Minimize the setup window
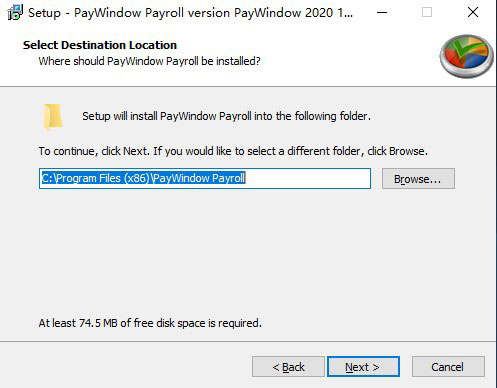The width and height of the screenshot is (497, 388). click(382, 13)
